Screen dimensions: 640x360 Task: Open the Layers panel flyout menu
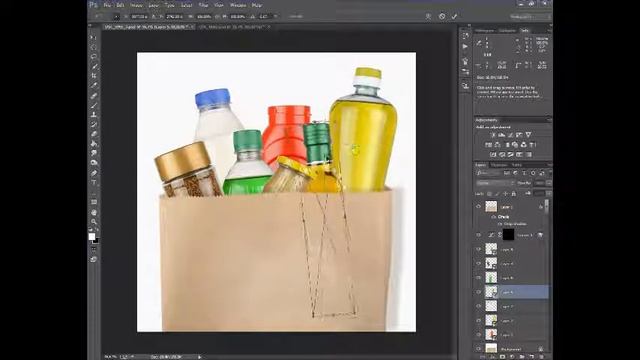coord(549,165)
